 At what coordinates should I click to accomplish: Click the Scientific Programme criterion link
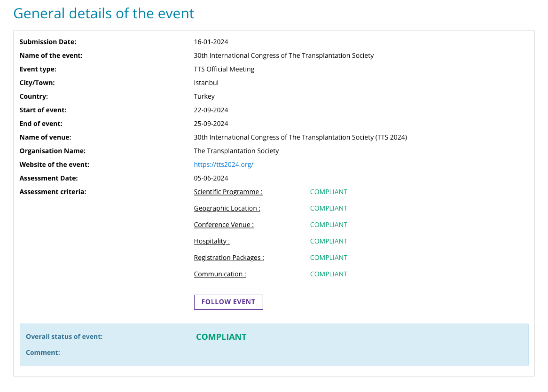(x=228, y=192)
